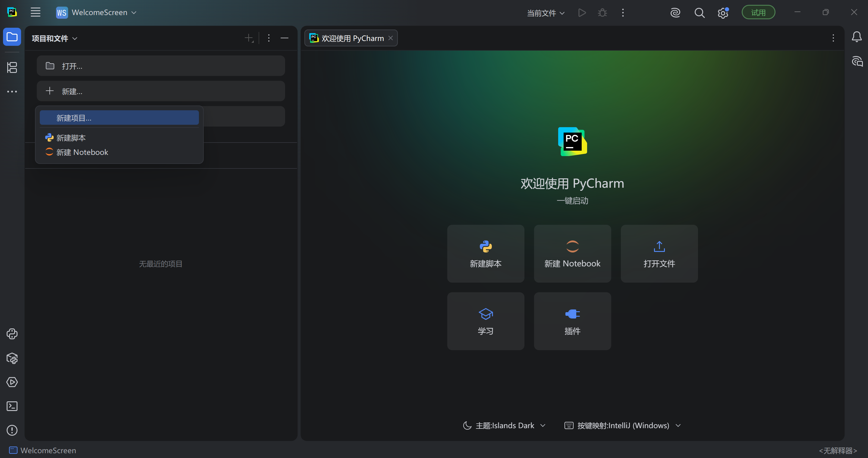Click the add new item plus in project panel
Viewport: 868px width, 458px height.
click(x=249, y=38)
